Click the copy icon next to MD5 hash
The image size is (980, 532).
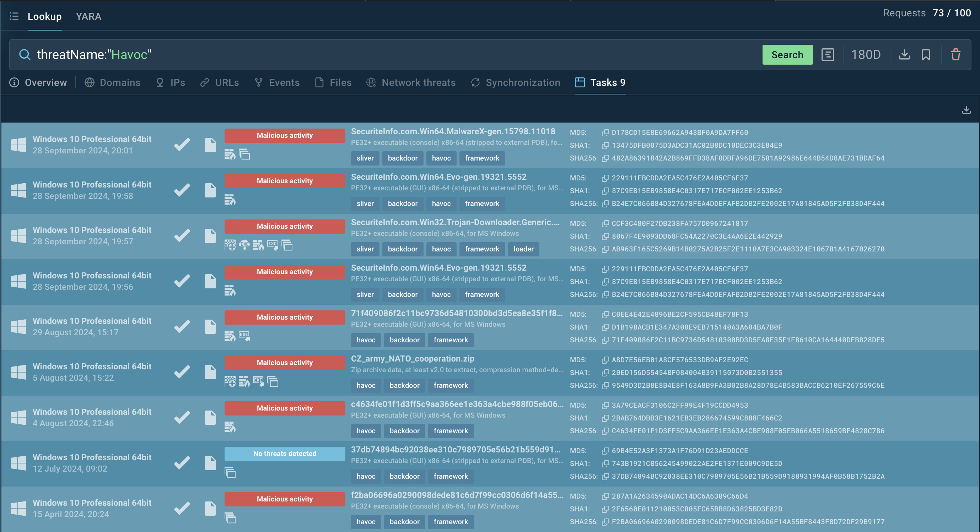(605, 132)
